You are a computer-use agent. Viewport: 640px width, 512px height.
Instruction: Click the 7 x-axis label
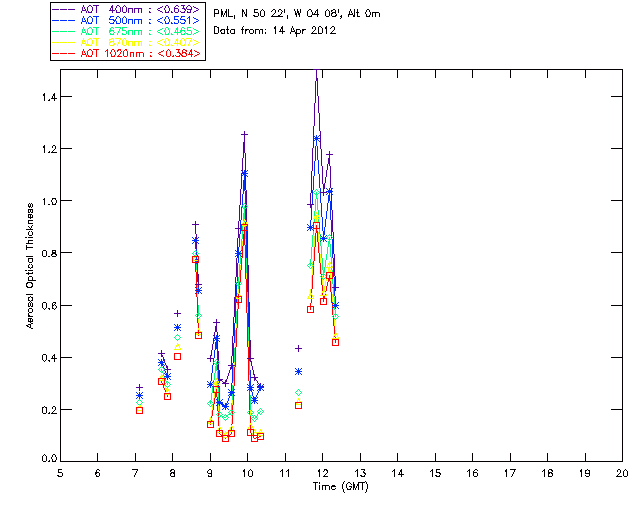(135, 473)
